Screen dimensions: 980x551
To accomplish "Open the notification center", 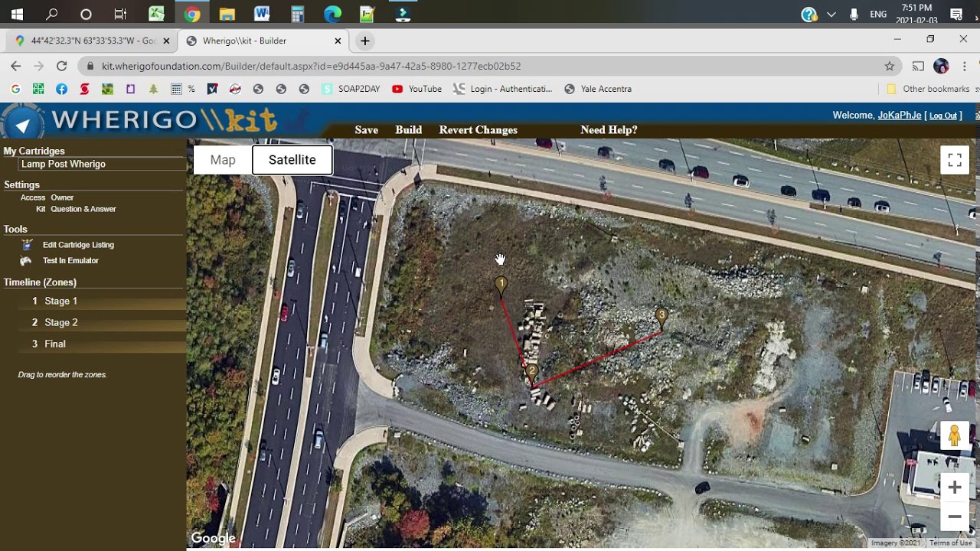I will tap(956, 14).
